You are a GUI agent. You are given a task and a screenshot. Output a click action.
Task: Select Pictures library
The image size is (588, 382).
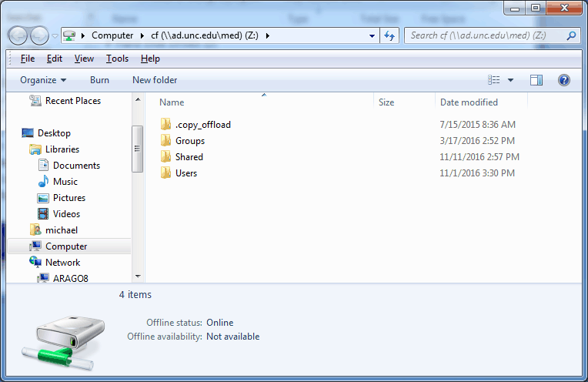coord(69,198)
